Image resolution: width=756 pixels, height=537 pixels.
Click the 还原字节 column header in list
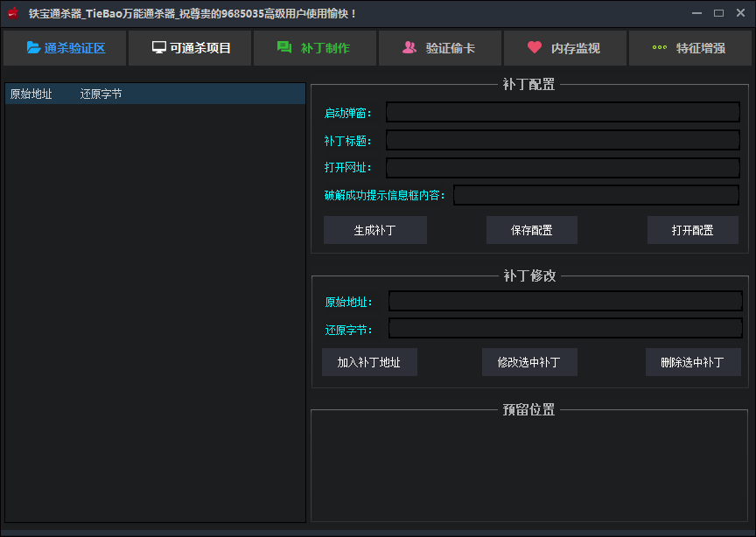(x=101, y=94)
